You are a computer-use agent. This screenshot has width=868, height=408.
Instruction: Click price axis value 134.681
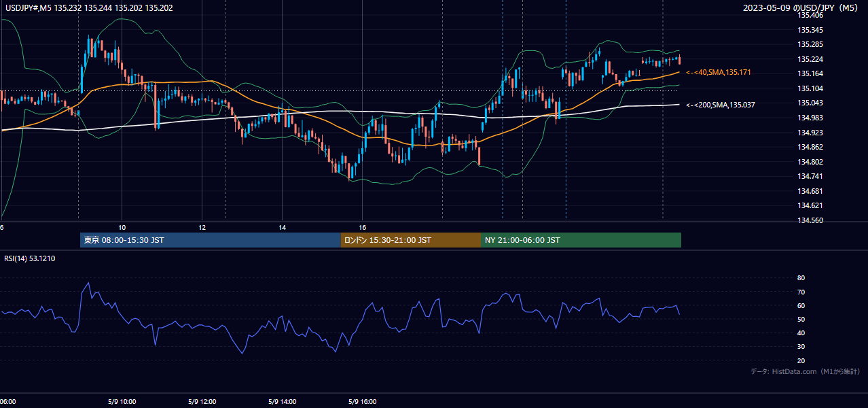click(x=810, y=191)
